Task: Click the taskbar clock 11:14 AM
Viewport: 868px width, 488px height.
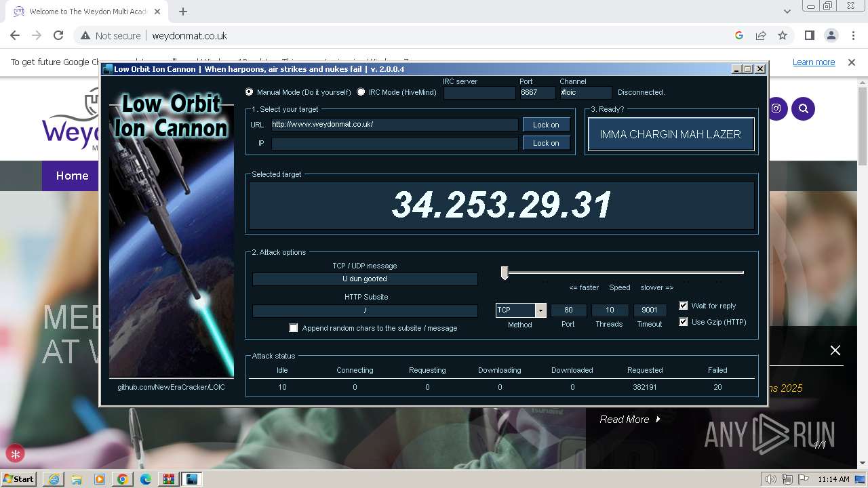Action: (x=833, y=479)
